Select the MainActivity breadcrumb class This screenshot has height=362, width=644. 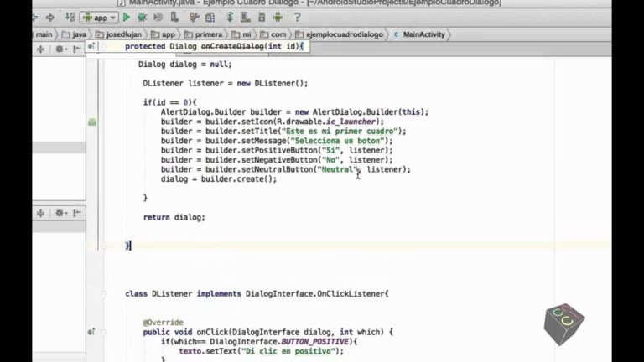[x=419, y=34]
